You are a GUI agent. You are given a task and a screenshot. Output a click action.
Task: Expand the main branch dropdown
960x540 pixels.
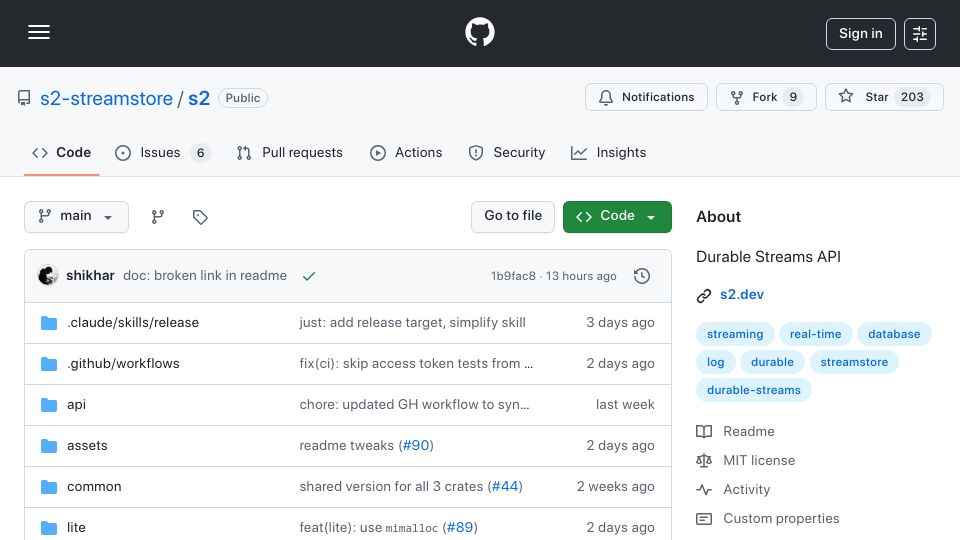pos(77,217)
